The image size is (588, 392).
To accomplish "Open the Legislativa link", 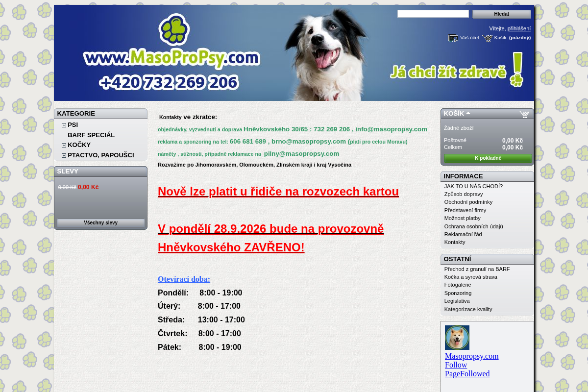I will [457, 301].
